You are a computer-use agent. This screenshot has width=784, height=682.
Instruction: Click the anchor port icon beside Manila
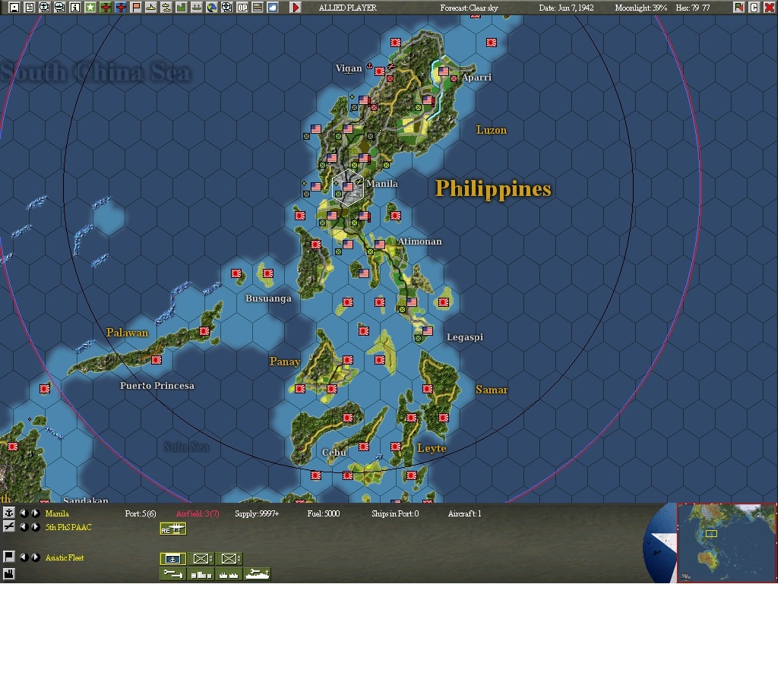(9, 513)
